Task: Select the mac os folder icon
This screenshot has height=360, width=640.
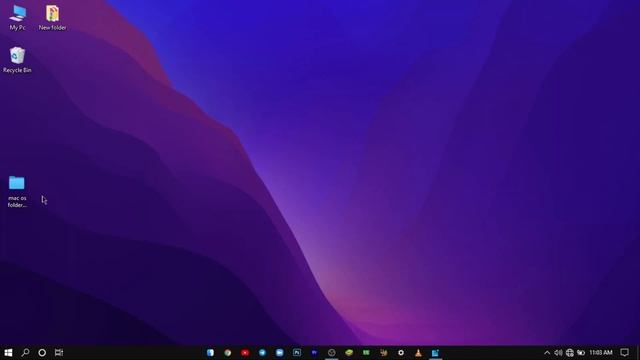Action: tap(17, 191)
